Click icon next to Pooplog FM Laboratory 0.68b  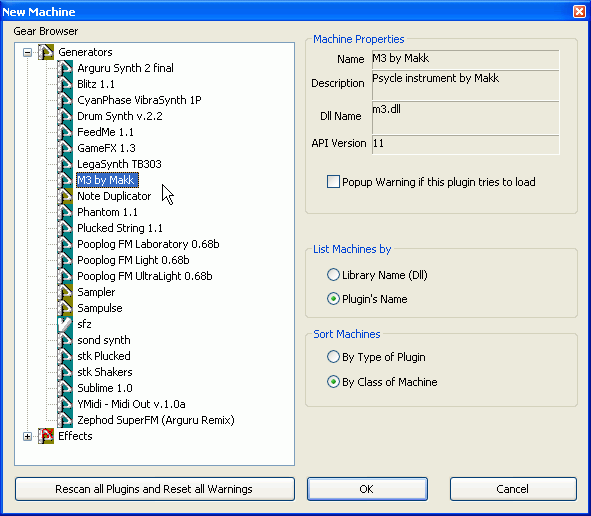[65, 244]
